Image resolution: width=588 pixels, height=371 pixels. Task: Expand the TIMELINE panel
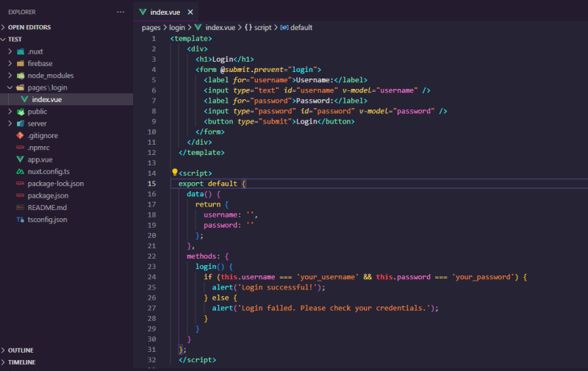pyautogui.click(x=3, y=362)
